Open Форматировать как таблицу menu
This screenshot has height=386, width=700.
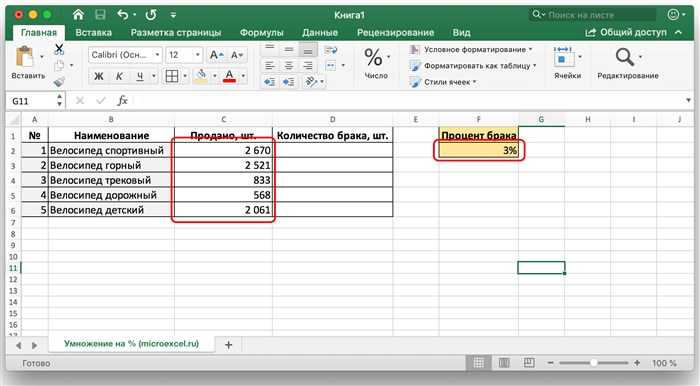[x=473, y=66]
